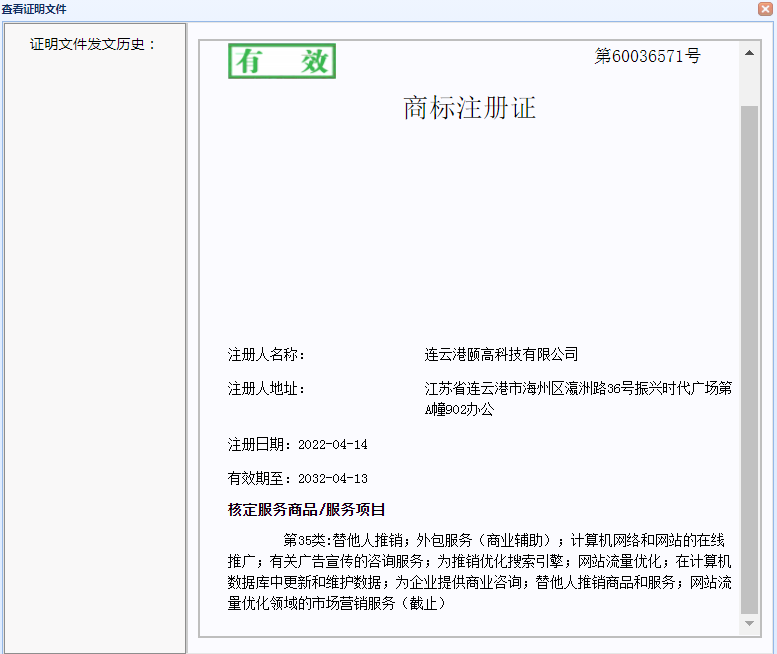Click the green 有效 status stamp
Viewport: 777px width, 654px height.
[282, 61]
